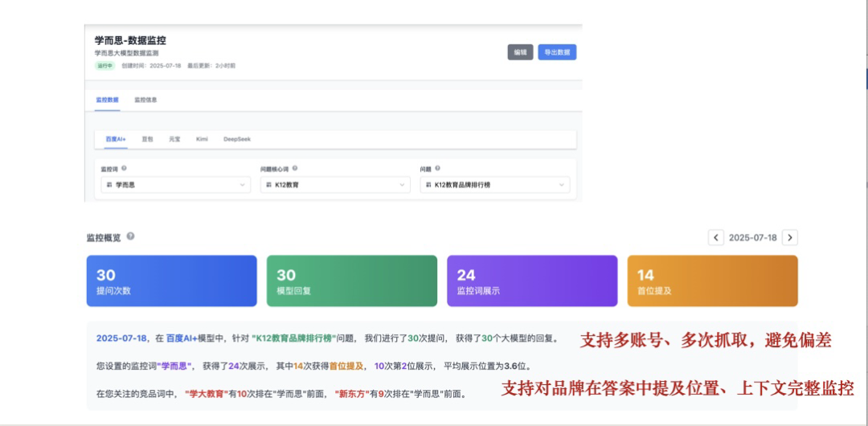868x426 pixels.
Task: Click the blue 百度AI+ text in summary
Action: coord(182,338)
